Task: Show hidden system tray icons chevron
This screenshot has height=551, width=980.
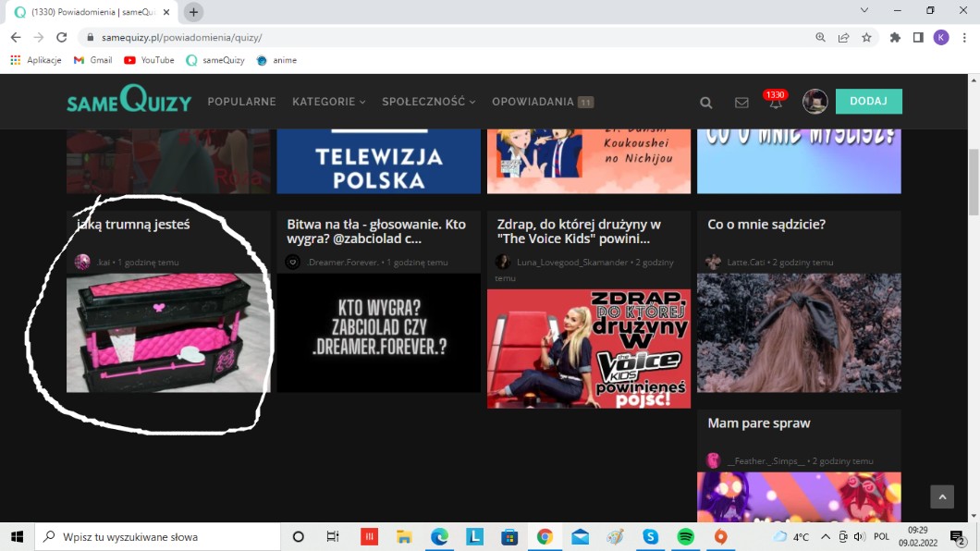Action: pyautogui.click(x=825, y=537)
